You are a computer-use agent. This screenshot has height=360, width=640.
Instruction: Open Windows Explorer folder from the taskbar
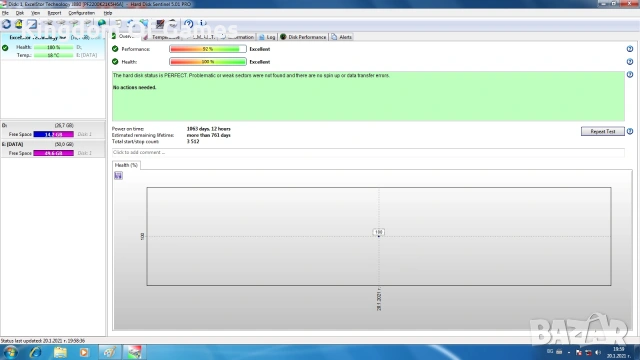tap(60, 352)
